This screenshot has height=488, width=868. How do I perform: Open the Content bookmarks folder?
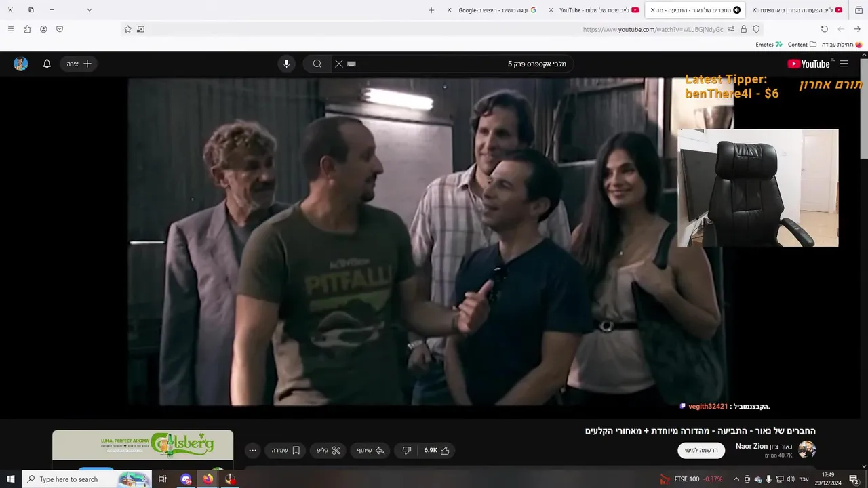pos(802,45)
